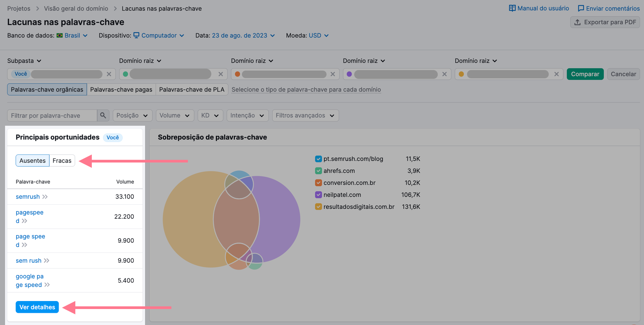The width and height of the screenshot is (644, 325).
Task: Click the export upload icon in Exportar para PDF
Action: 577,22
